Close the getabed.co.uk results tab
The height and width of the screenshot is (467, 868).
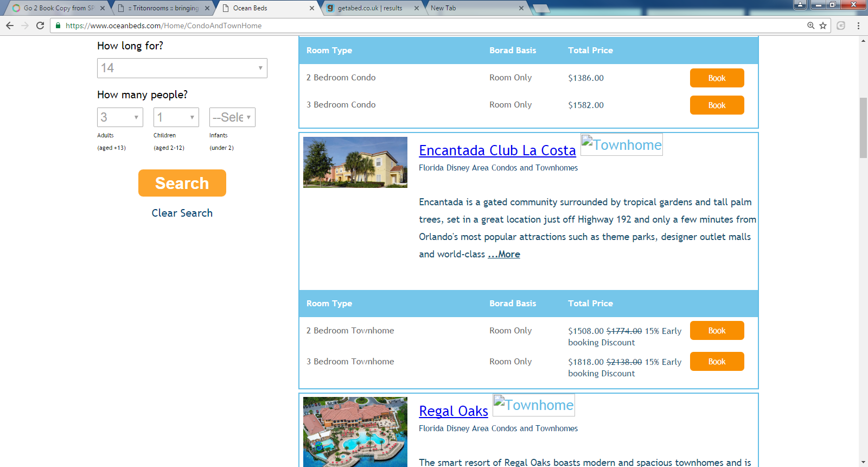pyautogui.click(x=417, y=8)
